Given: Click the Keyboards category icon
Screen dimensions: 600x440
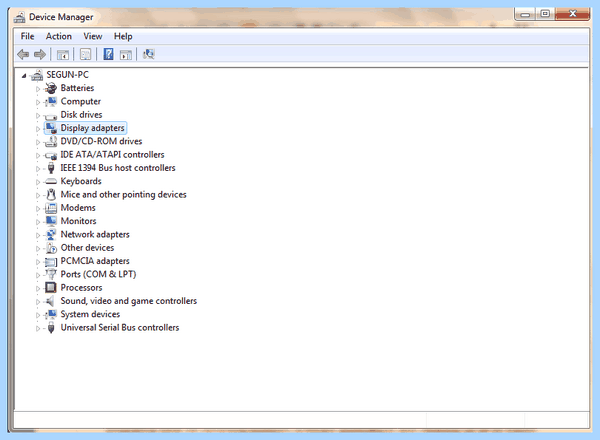Looking at the screenshot, I should [51, 181].
